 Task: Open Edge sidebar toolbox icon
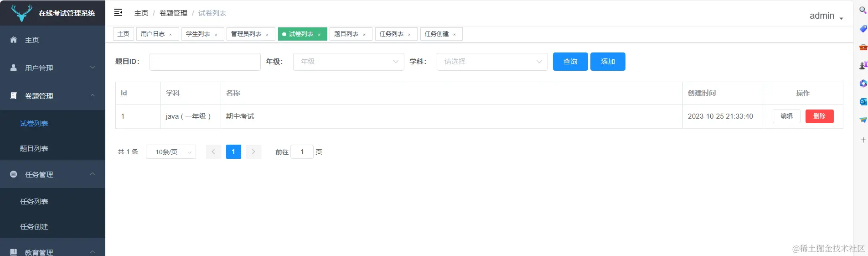(863, 47)
